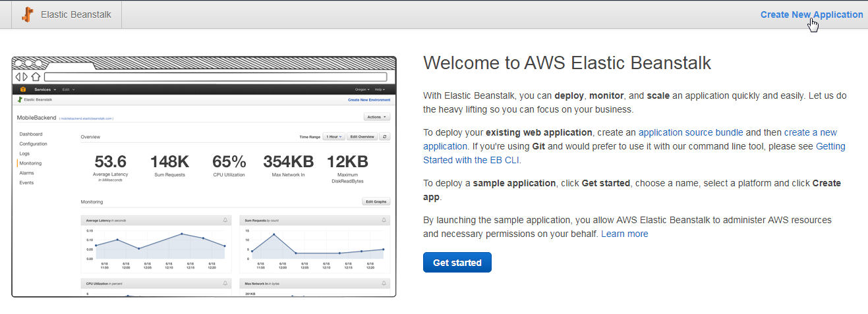Click the 'Welcome to AWS Elastic Beanstalk' heading

[567, 63]
